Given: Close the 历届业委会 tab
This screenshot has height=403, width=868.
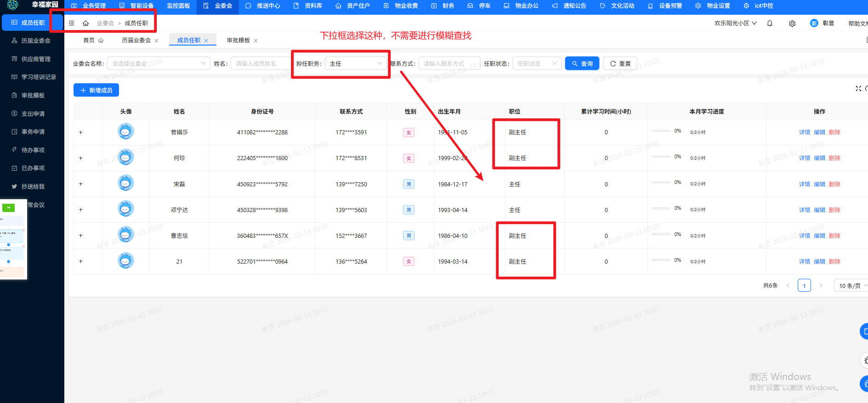Looking at the screenshot, I should point(157,41).
